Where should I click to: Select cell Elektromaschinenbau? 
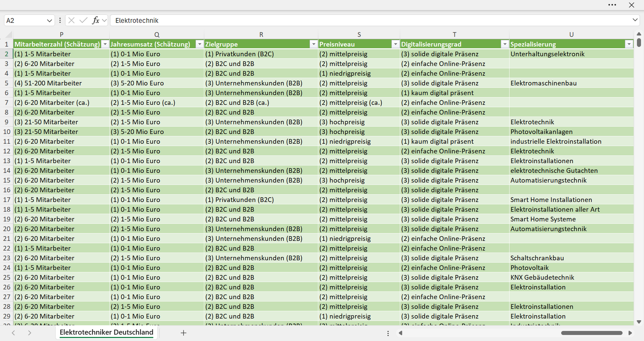point(571,83)
